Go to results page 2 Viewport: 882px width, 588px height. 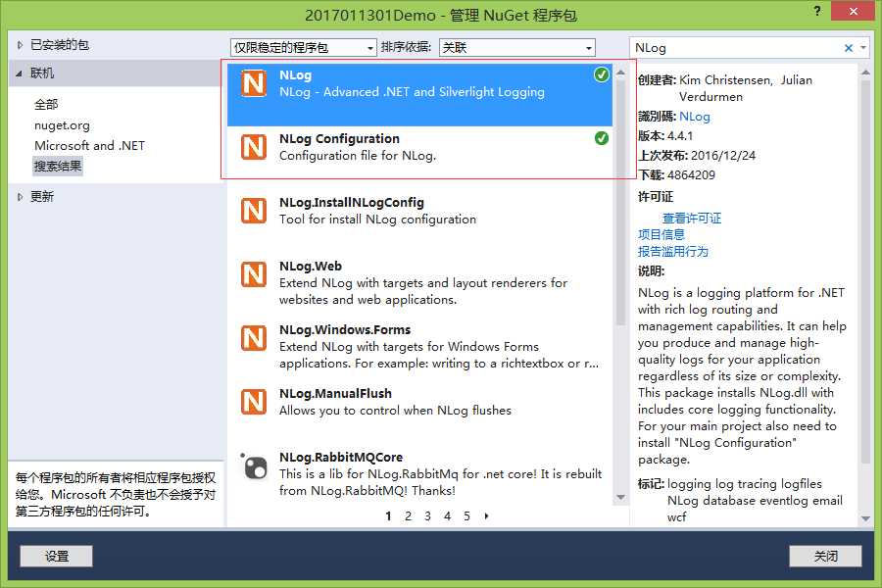(409, 516)
